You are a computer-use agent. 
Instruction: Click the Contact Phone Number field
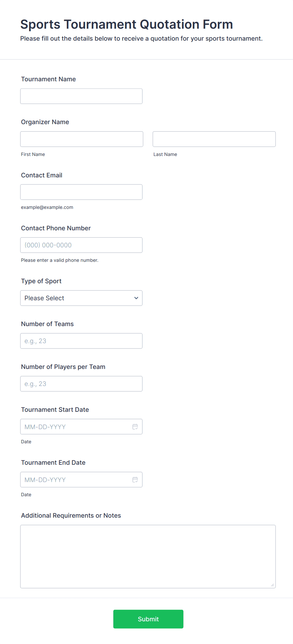pyautogui.click(x=81, y=245)
